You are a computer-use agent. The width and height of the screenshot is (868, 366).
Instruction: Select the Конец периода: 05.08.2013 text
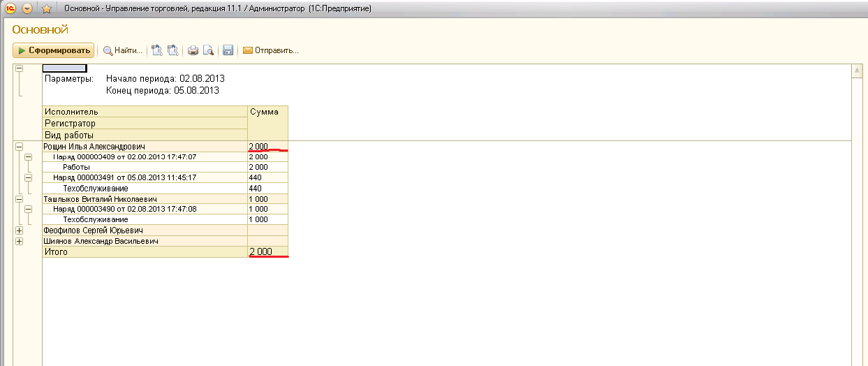coord(163,91)
